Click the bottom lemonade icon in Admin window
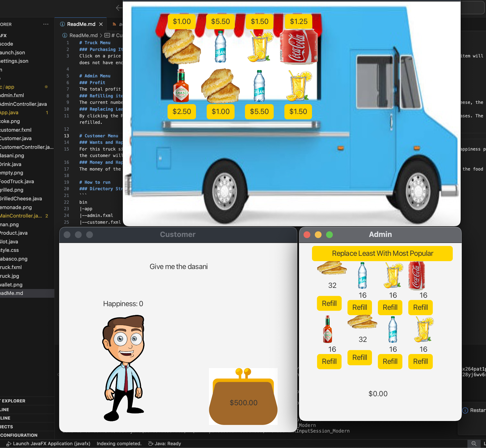This screenshot has width=486, height=448. point(423,330)
